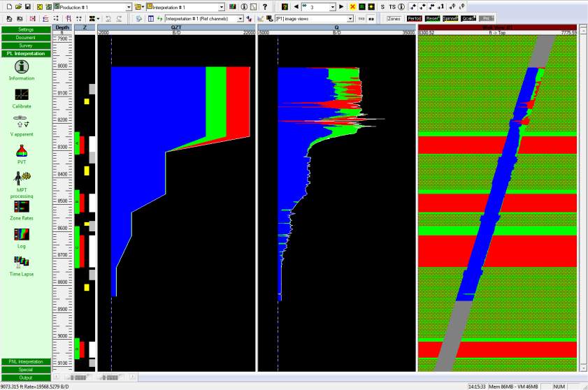
Task: Go to previous item with left arrow
Action: [296, 7]
